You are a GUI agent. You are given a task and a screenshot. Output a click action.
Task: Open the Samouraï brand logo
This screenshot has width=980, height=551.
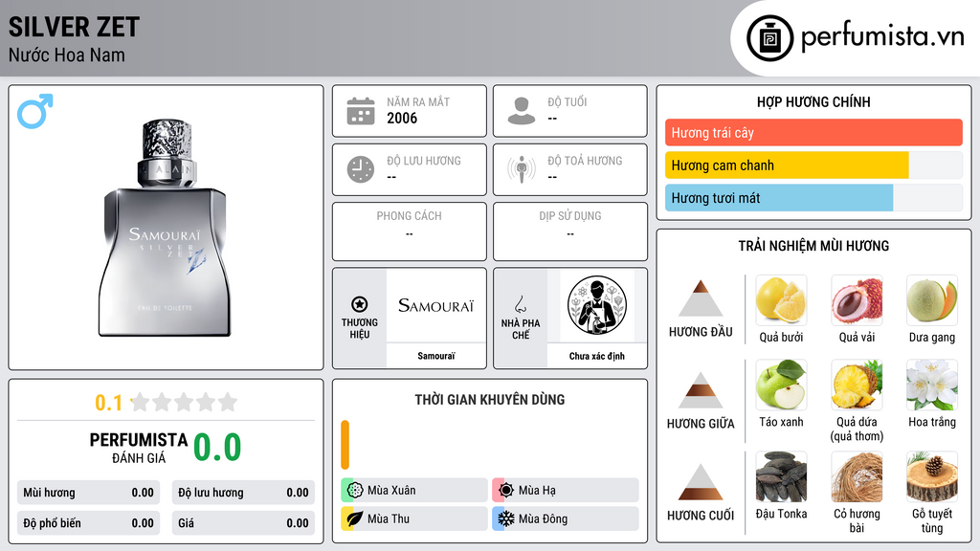coord(435,305)
